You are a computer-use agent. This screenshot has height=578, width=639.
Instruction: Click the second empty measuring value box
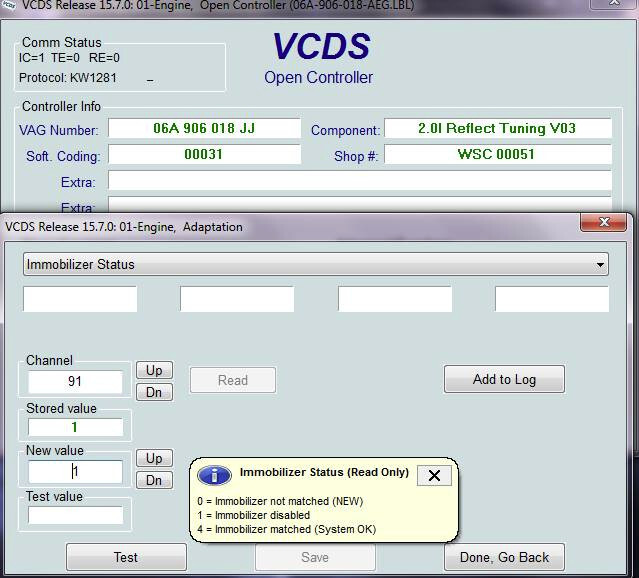[237, 299]
